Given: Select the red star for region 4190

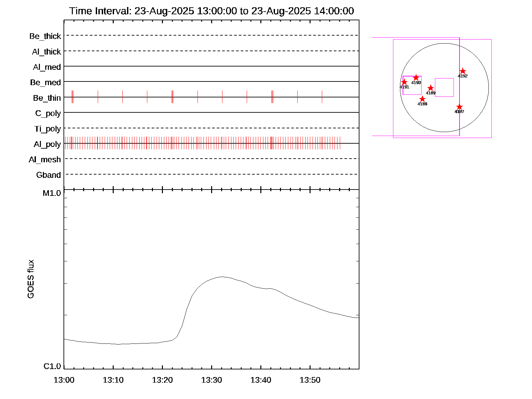Looking at the screenshot, I should (x=416, y=78).
